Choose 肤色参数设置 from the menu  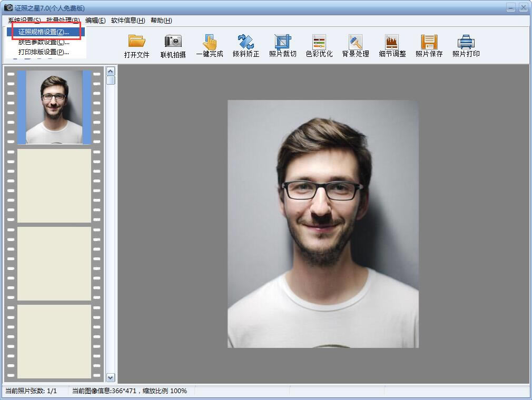point(44,42)
